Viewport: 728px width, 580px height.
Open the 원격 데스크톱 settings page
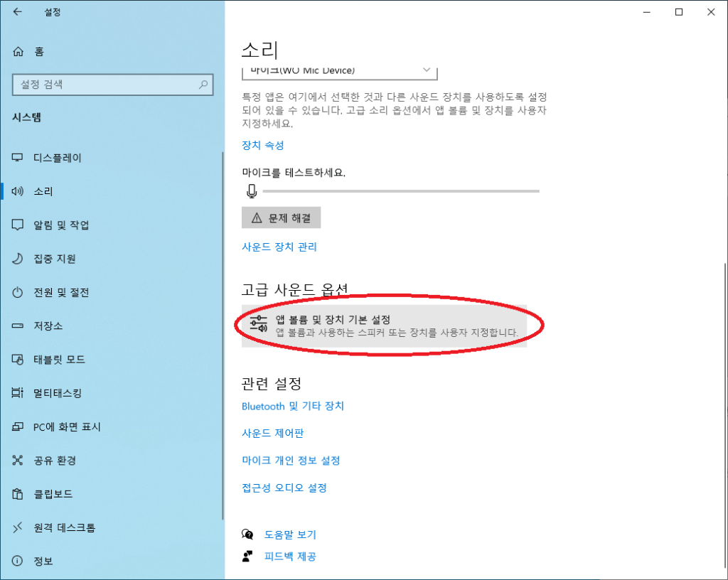click(64, 527)
